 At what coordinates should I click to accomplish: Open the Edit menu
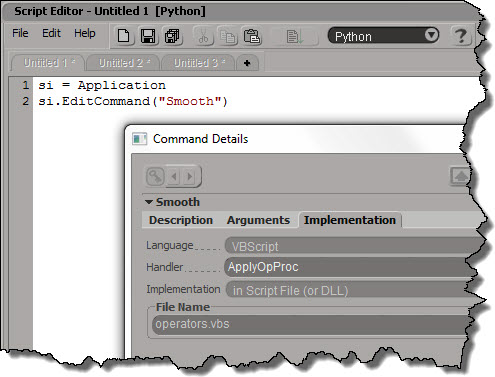point(51,33)
